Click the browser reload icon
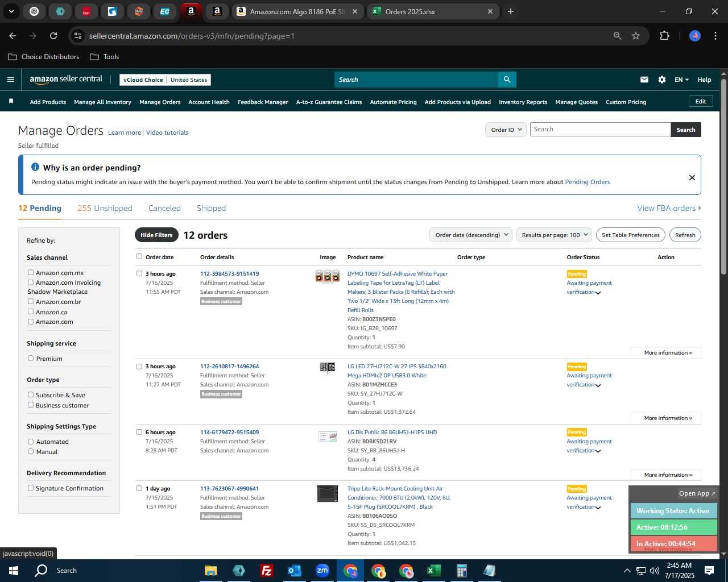 (53, 36)
